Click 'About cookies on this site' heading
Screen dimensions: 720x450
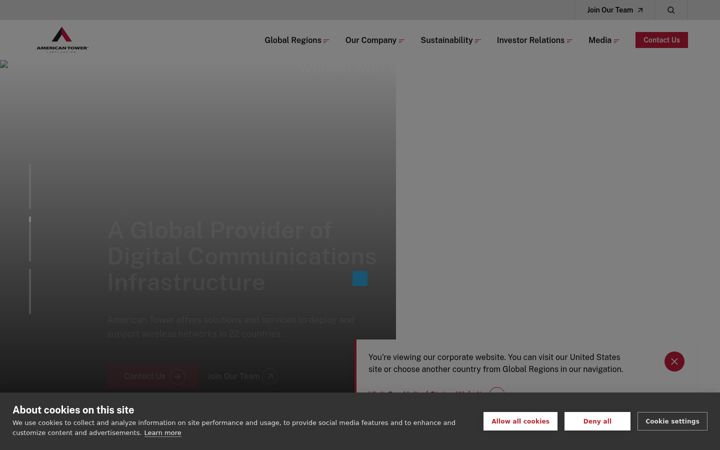[73, 410]
